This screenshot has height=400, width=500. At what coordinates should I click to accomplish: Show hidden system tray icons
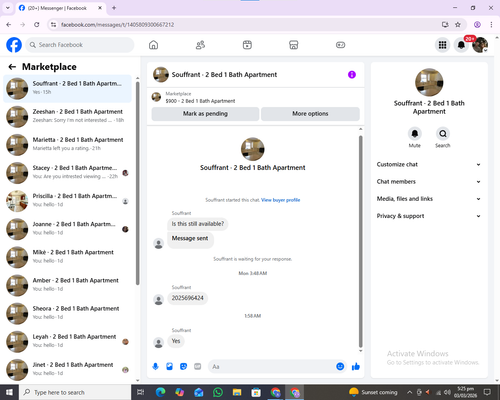click(x=410, y=392)
